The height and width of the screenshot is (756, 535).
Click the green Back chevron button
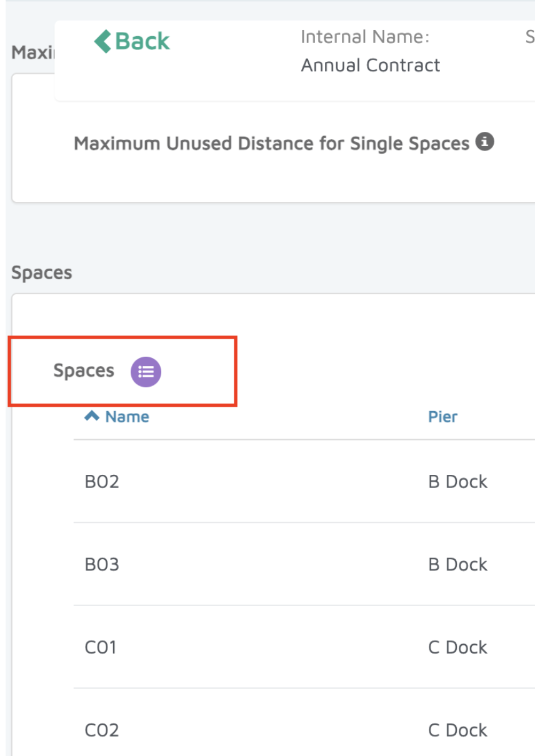132,41
